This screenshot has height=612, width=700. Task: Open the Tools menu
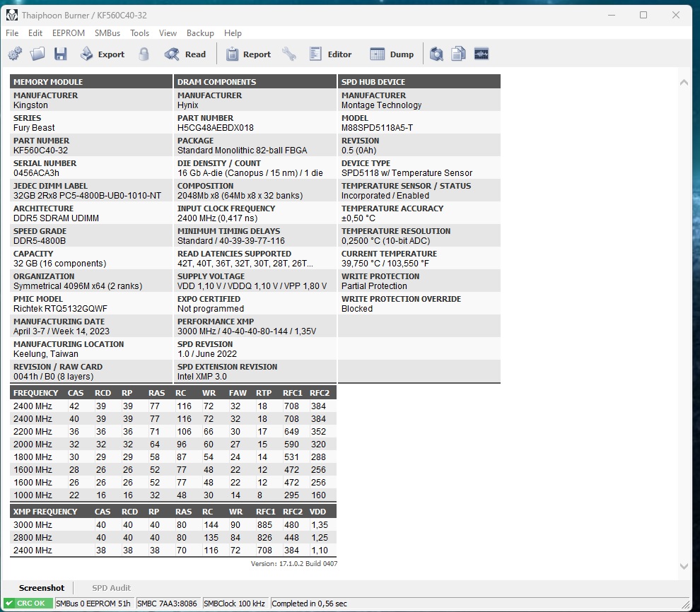(139, 33)
